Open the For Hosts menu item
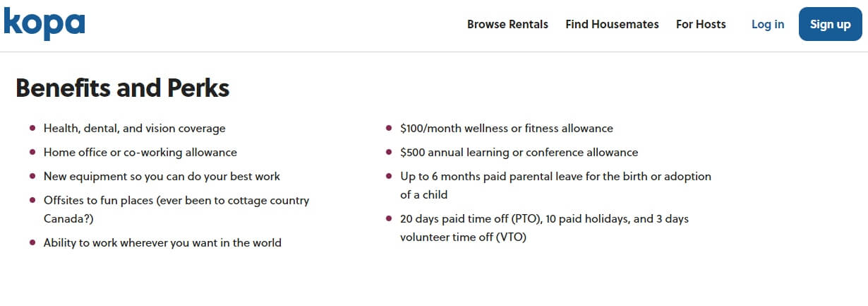Viewport: 868px width, 306px height. (701, 24)
